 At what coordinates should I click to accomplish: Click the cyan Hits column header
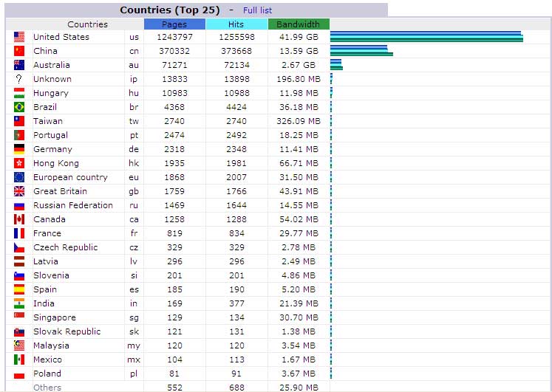(236, 24)
